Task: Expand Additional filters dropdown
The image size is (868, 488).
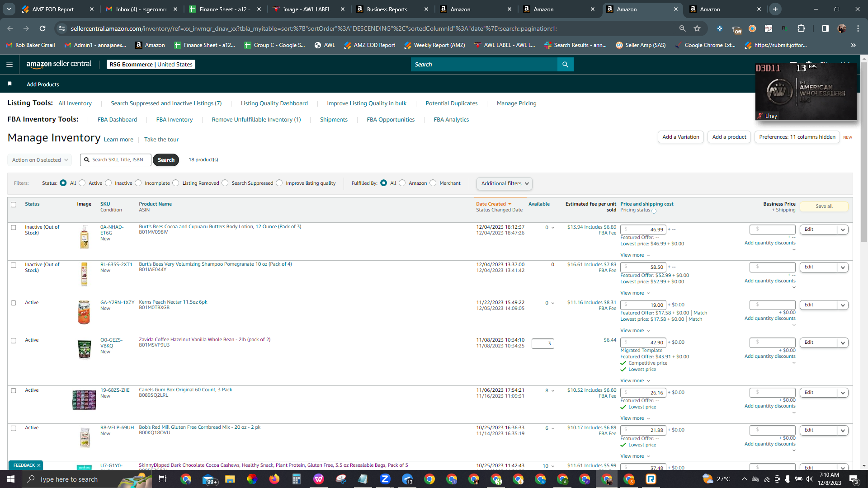Action: tap(505, 183)
